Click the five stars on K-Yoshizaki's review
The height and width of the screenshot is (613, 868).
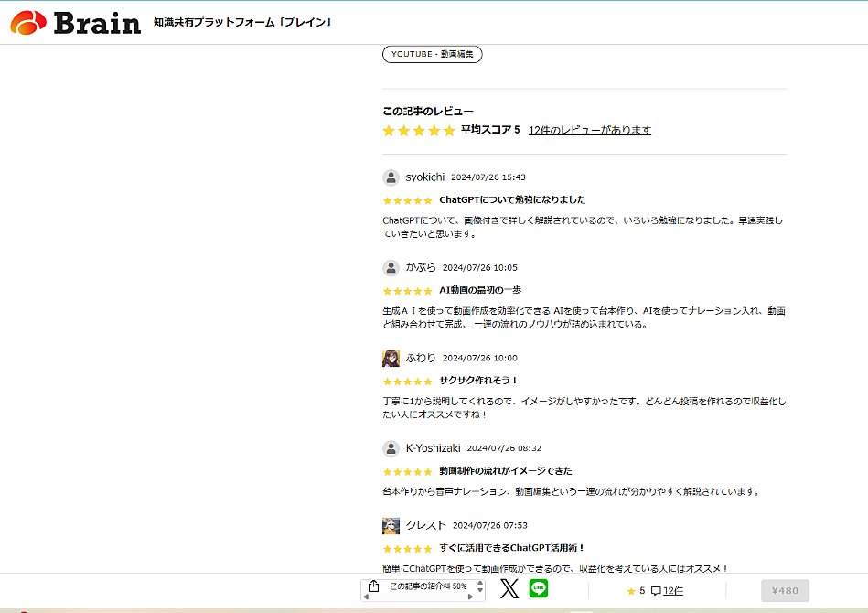(407, 472)
